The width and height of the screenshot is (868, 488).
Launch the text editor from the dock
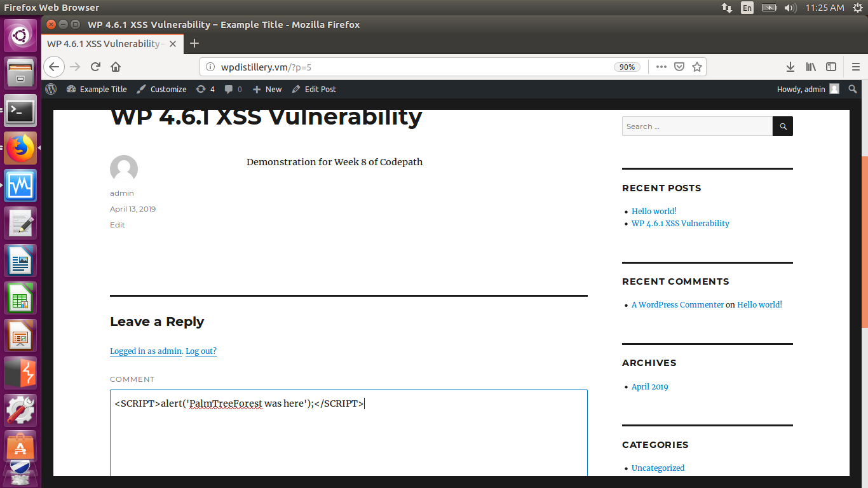[20, 223]
